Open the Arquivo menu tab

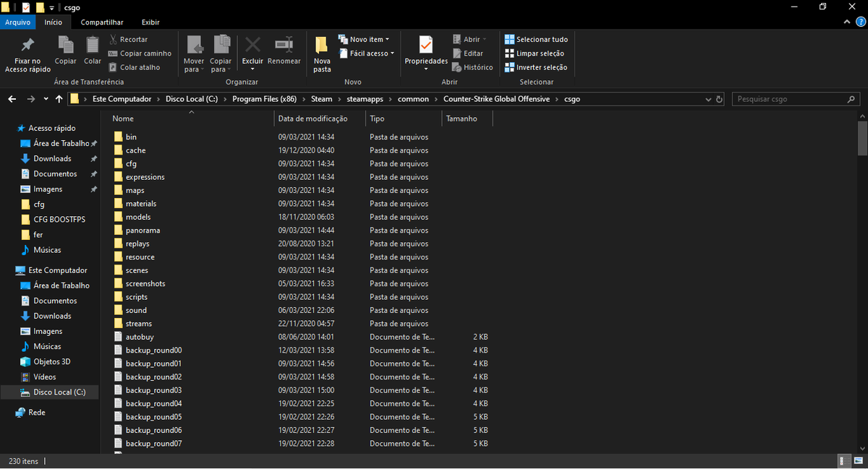[x=17, y=22]
